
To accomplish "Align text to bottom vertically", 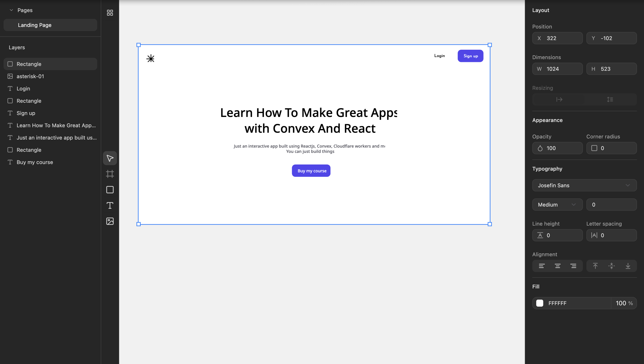I will pos(628,266).
